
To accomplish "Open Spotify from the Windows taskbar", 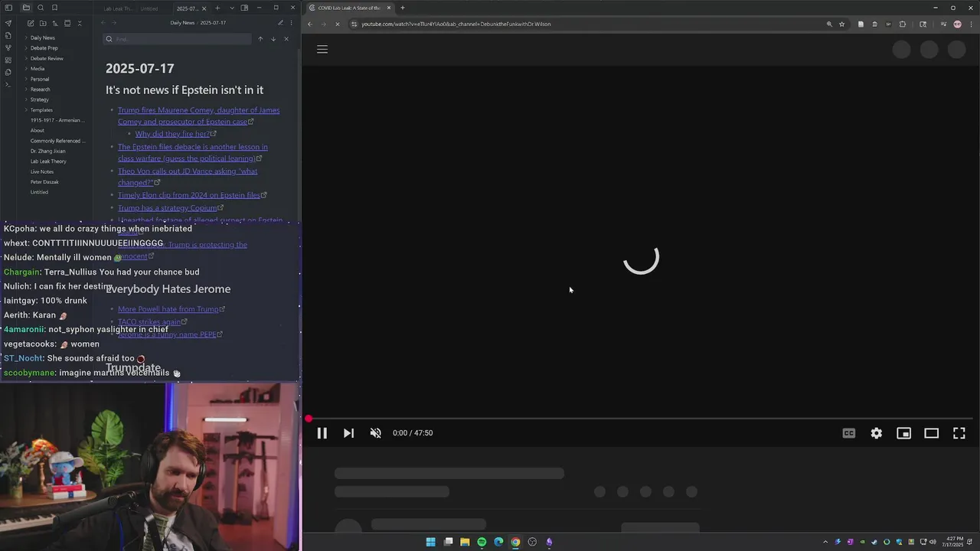I will (482, 542).
